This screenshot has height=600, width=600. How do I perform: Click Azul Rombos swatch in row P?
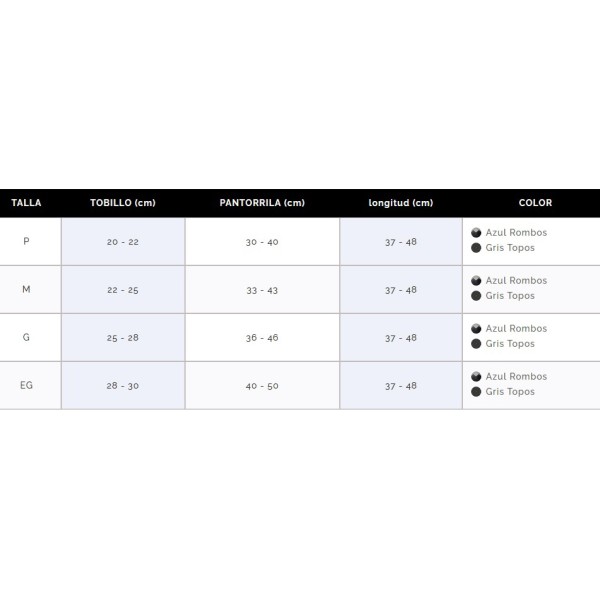476,233
